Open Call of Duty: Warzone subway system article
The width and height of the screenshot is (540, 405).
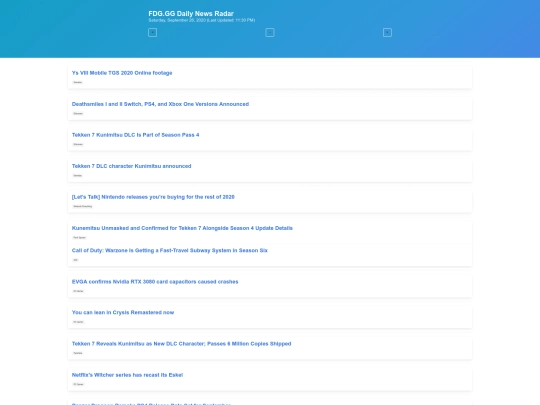coord(169,250)
